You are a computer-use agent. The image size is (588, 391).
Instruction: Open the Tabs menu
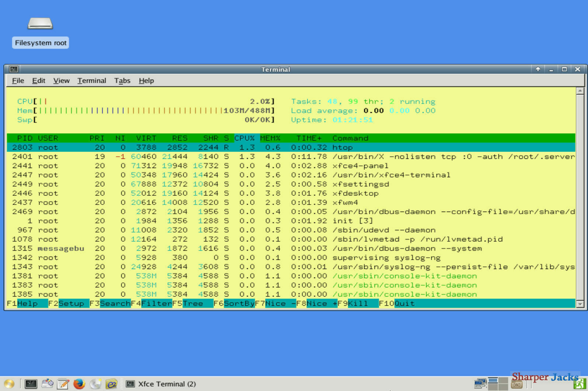coord(122,81)
